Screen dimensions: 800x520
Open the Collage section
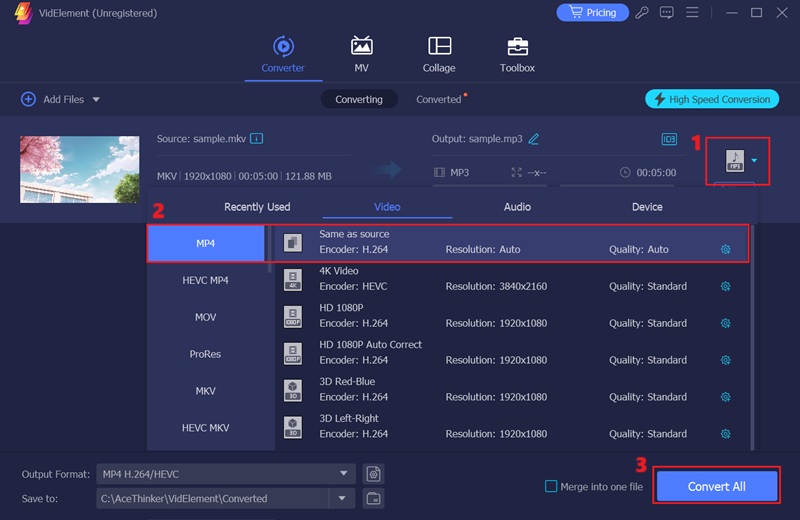(x=439, y=55)
